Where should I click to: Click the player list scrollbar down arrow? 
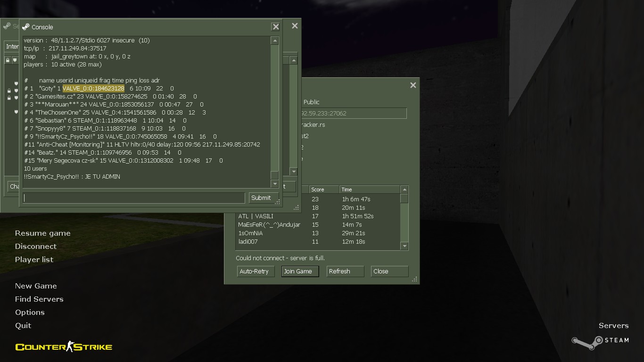[x=404, y=246]
